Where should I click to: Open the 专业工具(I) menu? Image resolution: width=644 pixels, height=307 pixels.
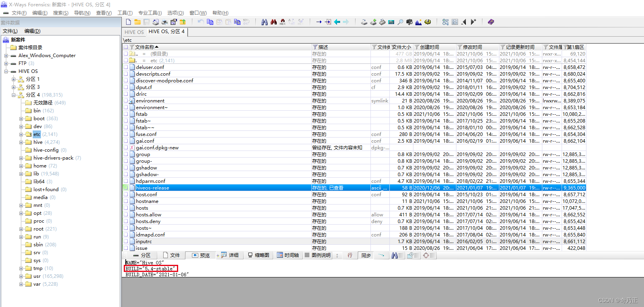click(150, 13)
